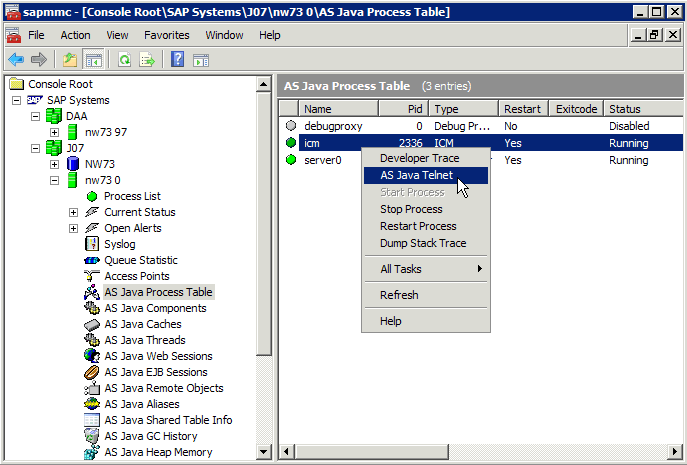
Task: Expand the Open Alerts node
Action: 73,228
